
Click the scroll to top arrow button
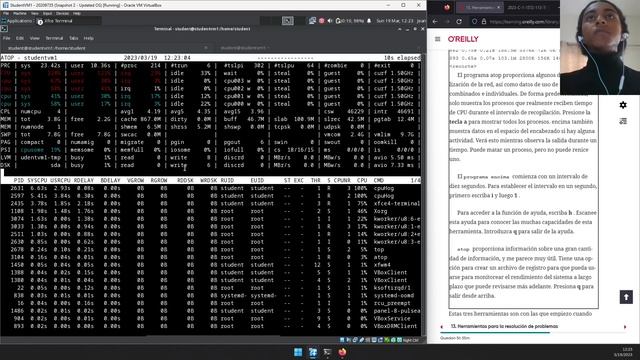tap(626, 297)
